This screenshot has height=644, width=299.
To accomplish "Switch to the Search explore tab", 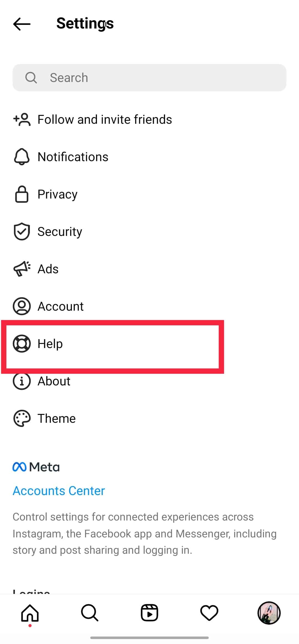I will 89,613.
